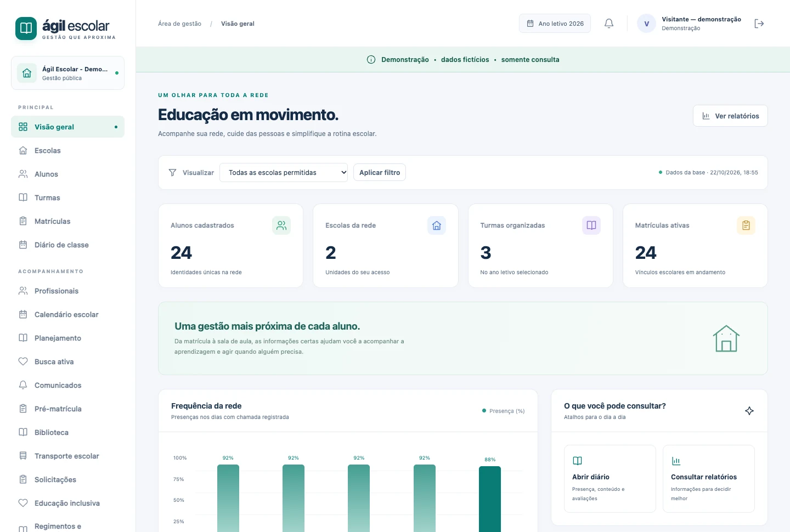This screenshot has width=790, height=532.
Task: Click the Turmas book icon in sidebar
Action: click(23, 197)
